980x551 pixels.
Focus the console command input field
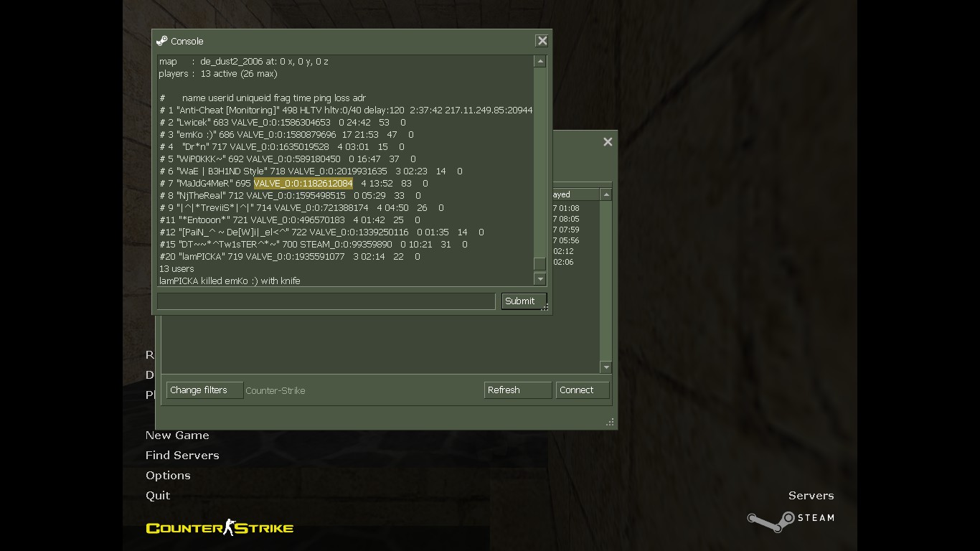[x=326, y=301]
